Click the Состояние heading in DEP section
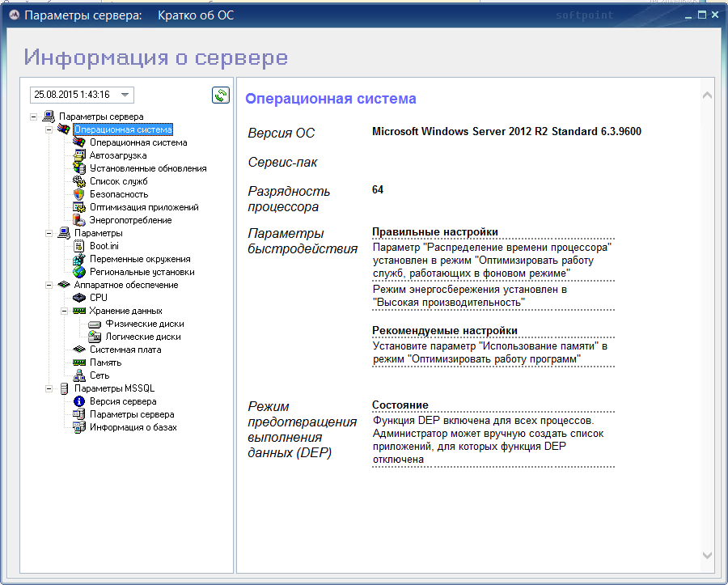The image size is (728, 585). click(400, 405)
